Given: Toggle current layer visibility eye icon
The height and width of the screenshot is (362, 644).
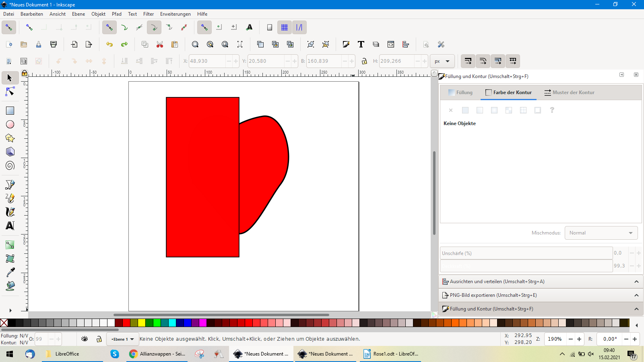Looking at the screenshot, I should [x=85, y=339].
